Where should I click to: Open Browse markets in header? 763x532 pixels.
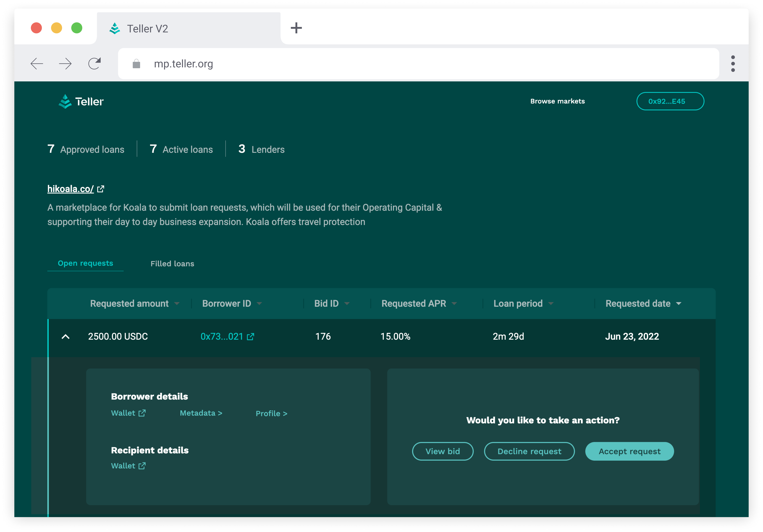point(557,101)
